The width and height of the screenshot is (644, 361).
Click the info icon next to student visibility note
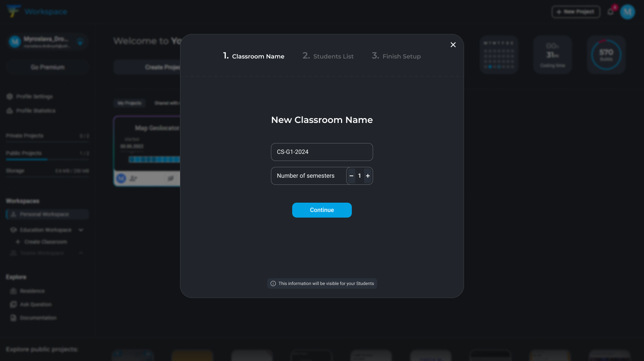point(273,284)
